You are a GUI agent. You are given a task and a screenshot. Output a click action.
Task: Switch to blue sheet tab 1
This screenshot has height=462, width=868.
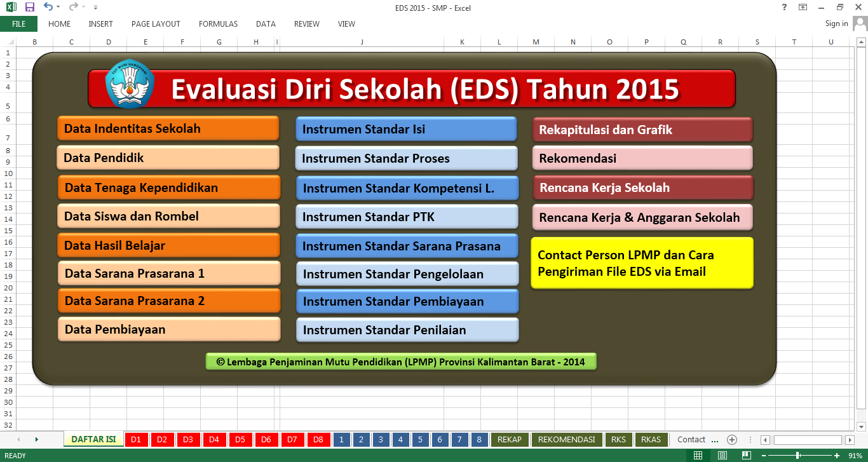[x=341, y=440]
